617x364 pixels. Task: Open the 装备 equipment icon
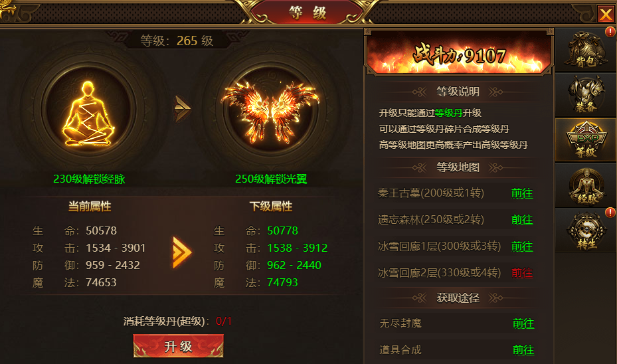586,95
